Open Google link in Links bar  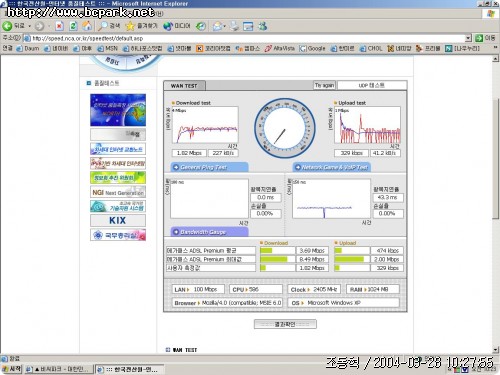point(312,49)
